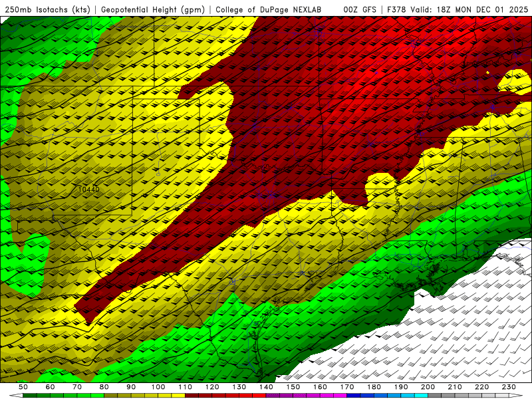Pick the darkest red swatch just after 110
This screenshot has width=532, height=399.
192,396
